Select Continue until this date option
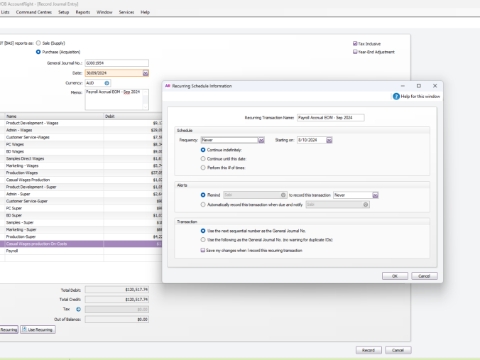Viewport: 480px width, 360px height. (x=203, y=159)
